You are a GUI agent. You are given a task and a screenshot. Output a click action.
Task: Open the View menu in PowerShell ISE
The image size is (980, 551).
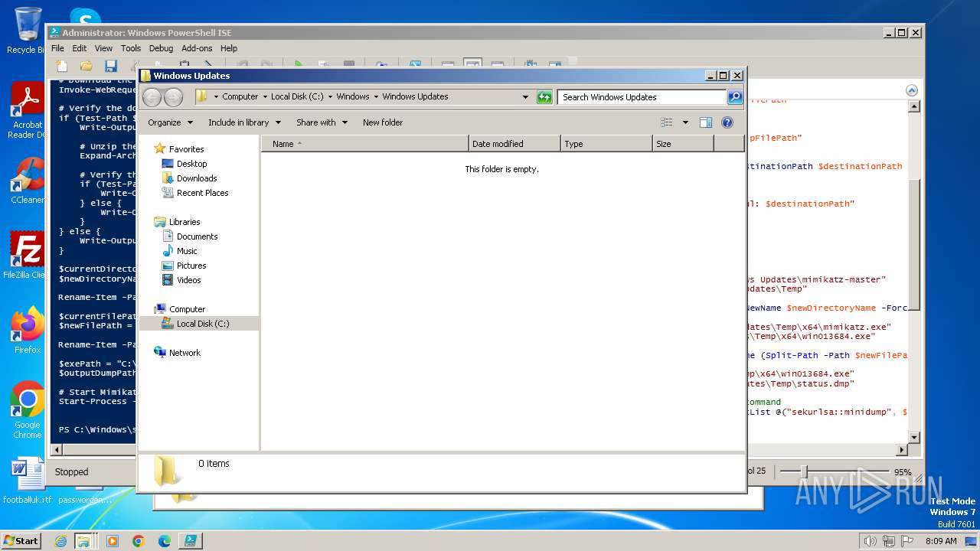tap(103, 48)
